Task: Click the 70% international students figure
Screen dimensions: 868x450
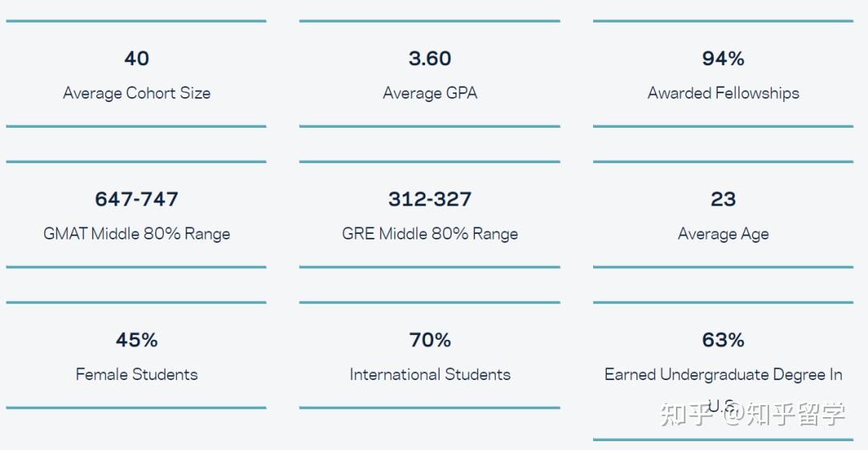Action: click(430, 340)
